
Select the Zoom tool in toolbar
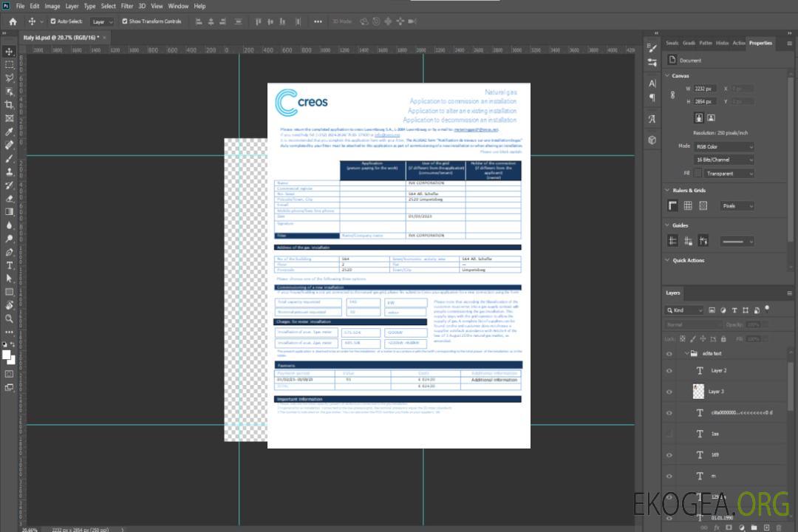coord(10,318)
